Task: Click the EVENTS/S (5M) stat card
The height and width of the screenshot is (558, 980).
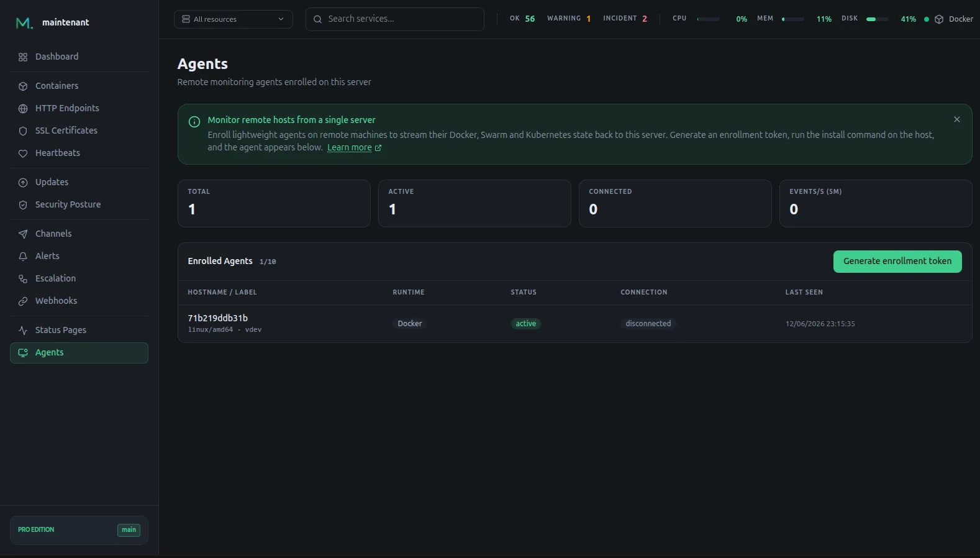Action: coord(876,204)
